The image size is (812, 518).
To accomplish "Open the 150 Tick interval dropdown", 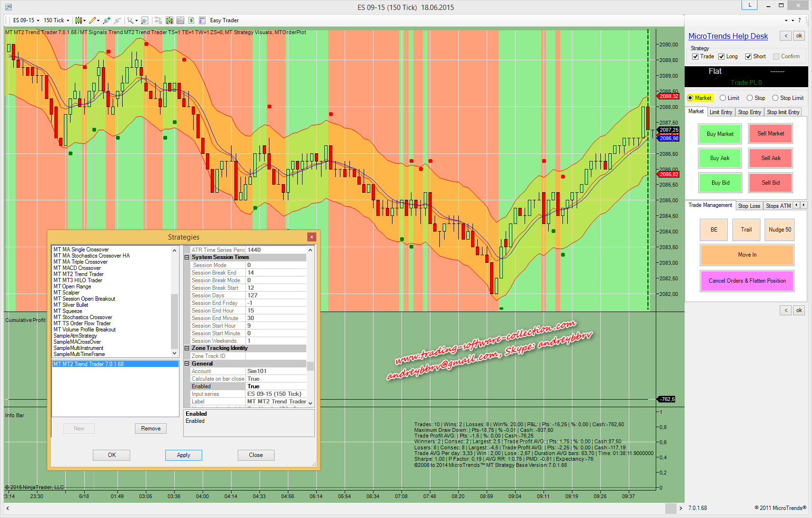I will (x=56, y=20).
